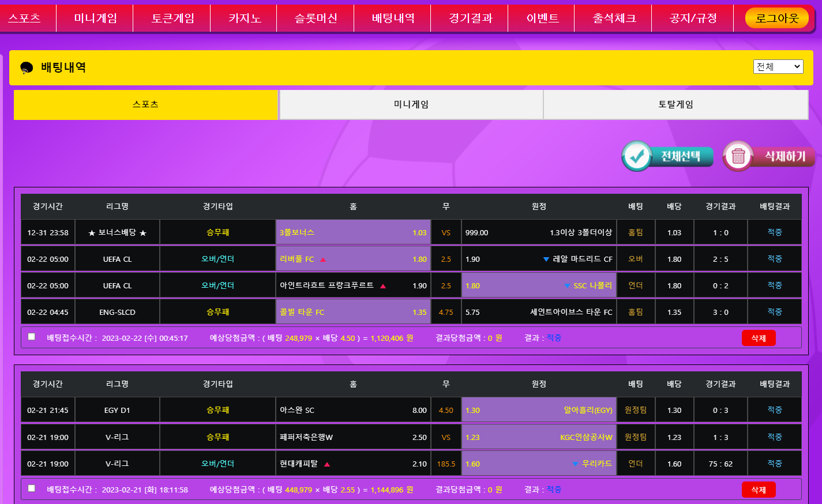
Task: Delete the 02-21 bet with 삭제 button
Action: click(758, 490)
